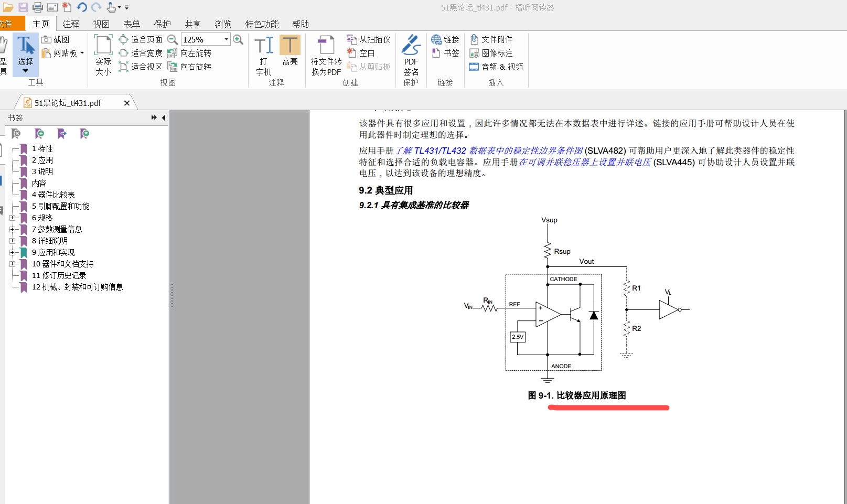This screenshot has height=504, width=847.
Task: Click the set bookmark destination icon
Action: [61, 134]
